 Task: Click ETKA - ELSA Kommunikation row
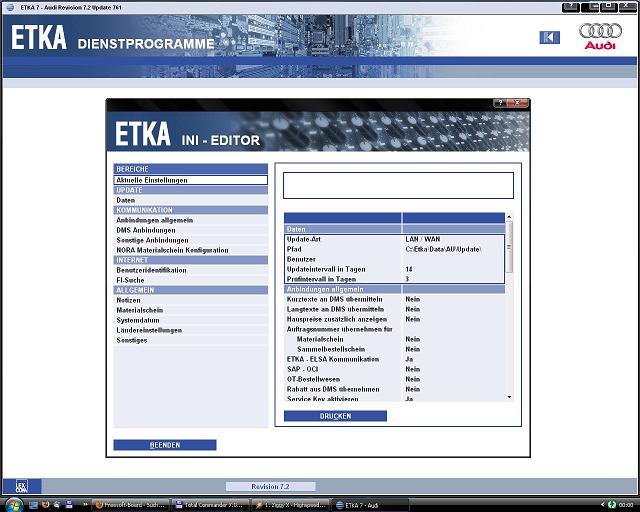coord(394,359)
